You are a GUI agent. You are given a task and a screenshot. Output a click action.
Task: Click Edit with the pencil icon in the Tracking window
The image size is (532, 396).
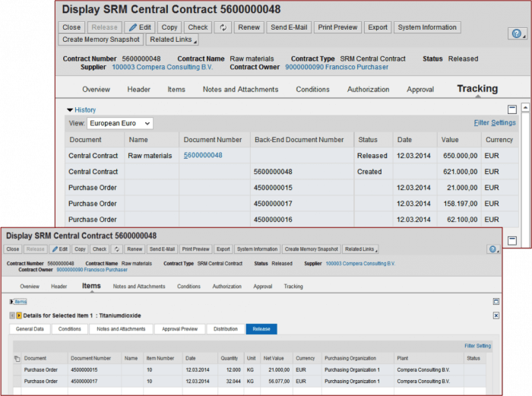pyautogui.click(x=140, y=27)
